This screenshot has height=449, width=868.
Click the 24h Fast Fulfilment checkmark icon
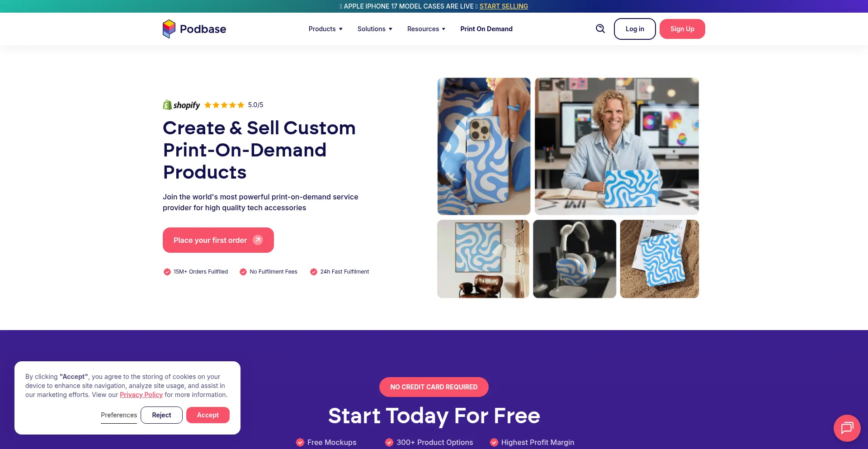[x=314, y=272]
